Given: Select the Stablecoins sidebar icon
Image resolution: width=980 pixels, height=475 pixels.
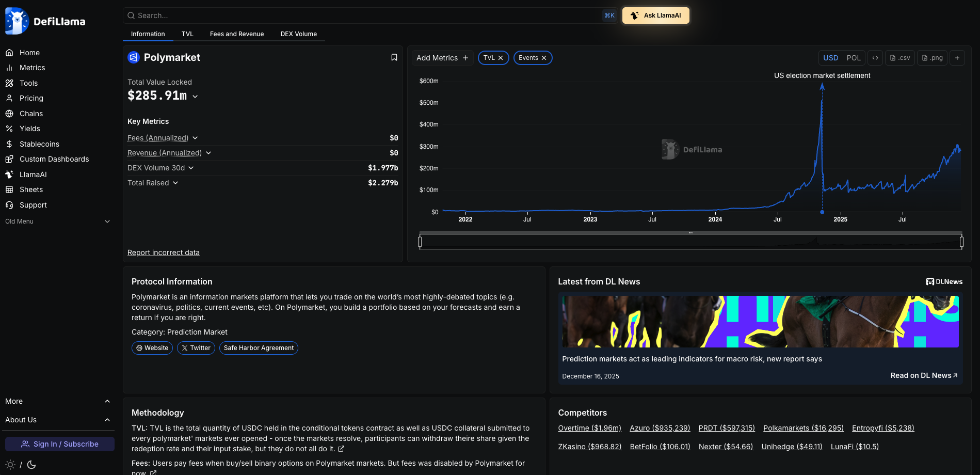Looking at the screenshot, I should [9, 144].
